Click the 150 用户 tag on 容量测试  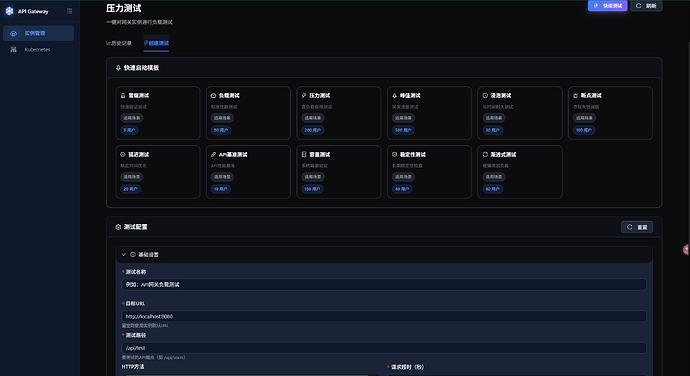coord(312,189)
